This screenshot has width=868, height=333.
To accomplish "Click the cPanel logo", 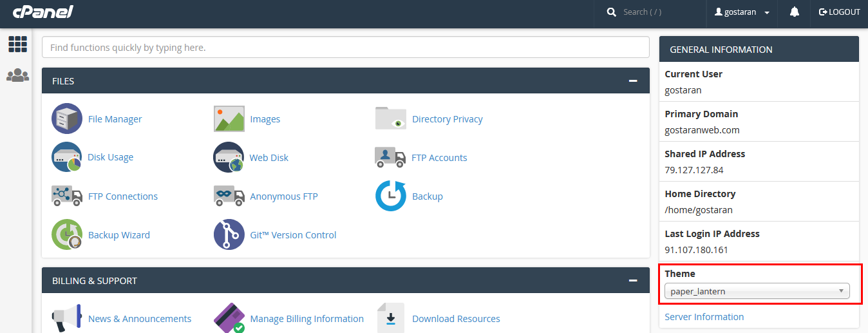I will click(42, 12).
